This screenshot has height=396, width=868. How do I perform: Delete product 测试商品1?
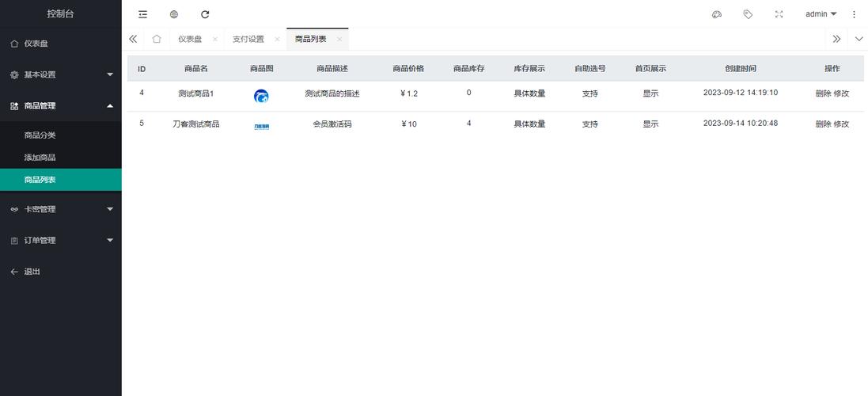click(x=823, y=93)
